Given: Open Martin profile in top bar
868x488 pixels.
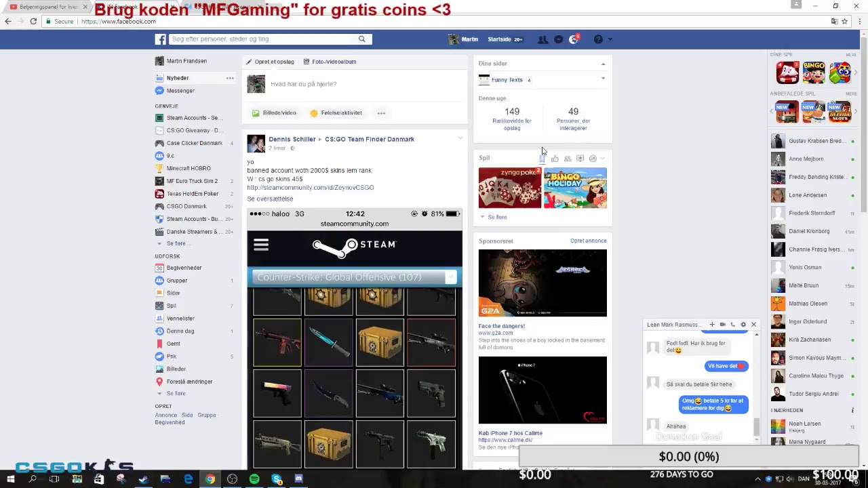Looking at the screenshot, I should (x=463, y=39).
